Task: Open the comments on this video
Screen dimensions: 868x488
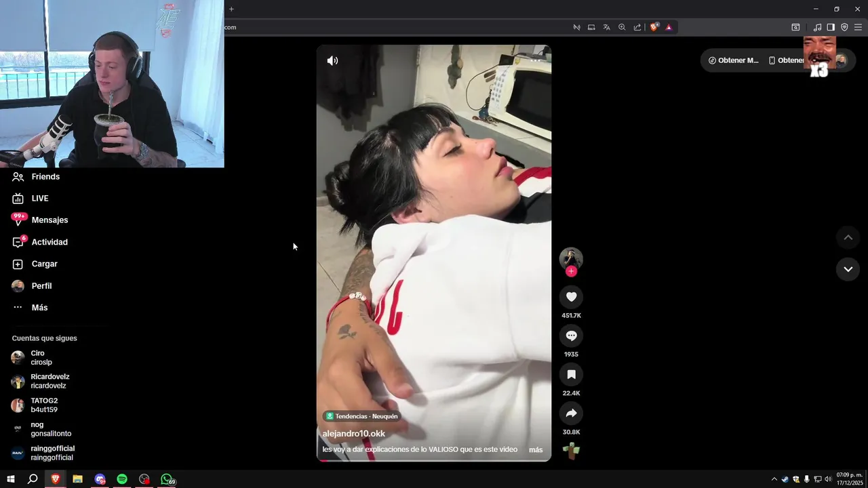Action: [x=571, y=335]
